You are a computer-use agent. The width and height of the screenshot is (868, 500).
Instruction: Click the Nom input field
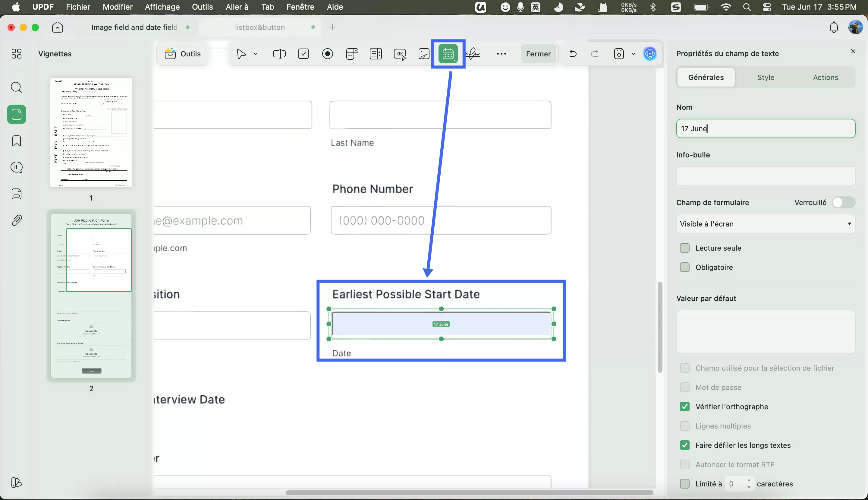(x=766, y=128)
